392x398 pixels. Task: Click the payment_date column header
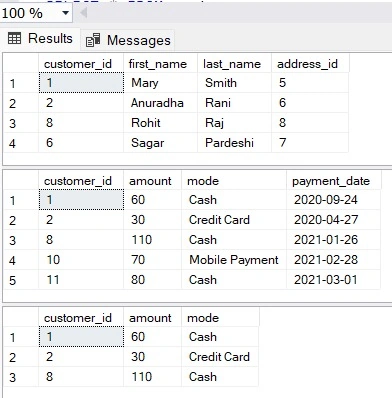click(333, 181)
